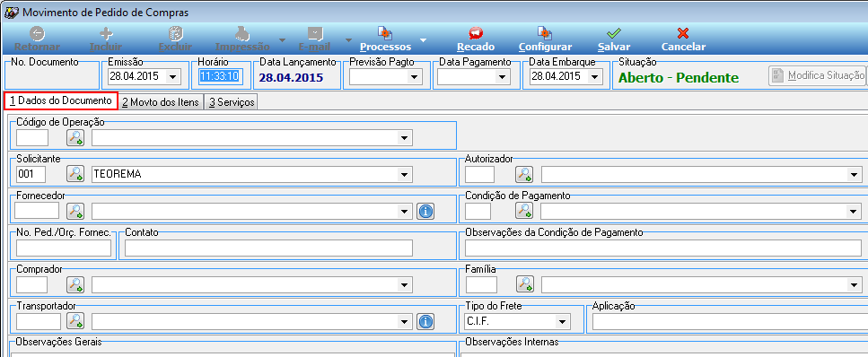This screenshot has width=868, height=357.
Task: Click the Fornecedor code field
Action: (x=37, y=211)
